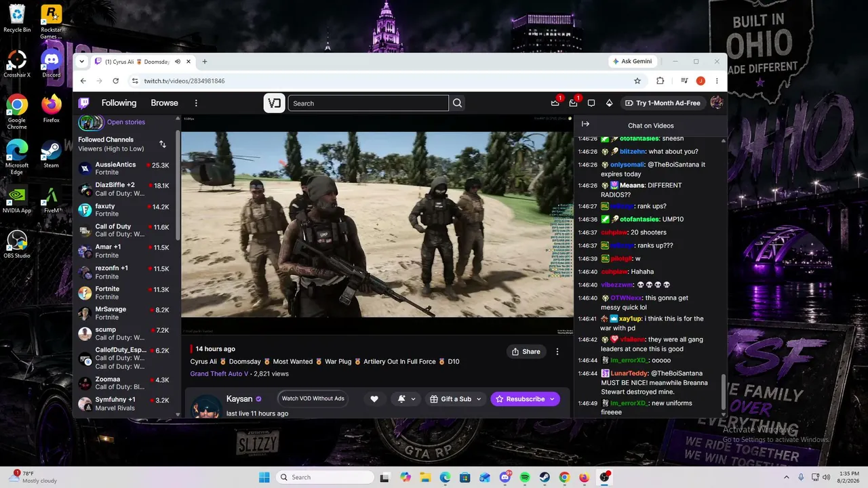Mute the tab using the speaker icon
Viewport: 868px width, 488px height.
177,62
